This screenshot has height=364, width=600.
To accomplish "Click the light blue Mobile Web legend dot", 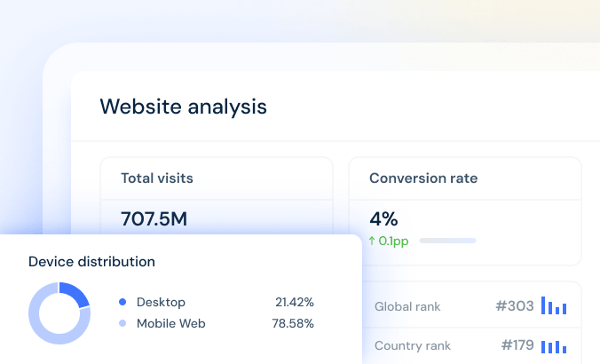I will point(122,323).
